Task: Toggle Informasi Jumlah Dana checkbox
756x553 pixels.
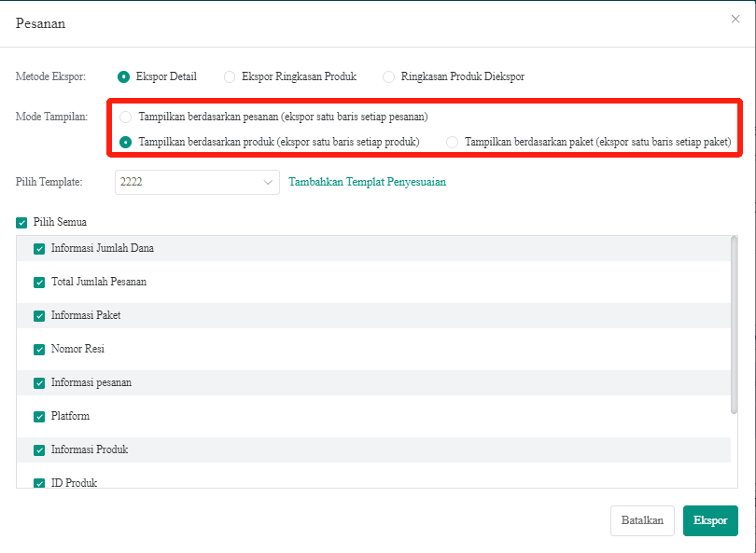Action: [x=39, y=249]
